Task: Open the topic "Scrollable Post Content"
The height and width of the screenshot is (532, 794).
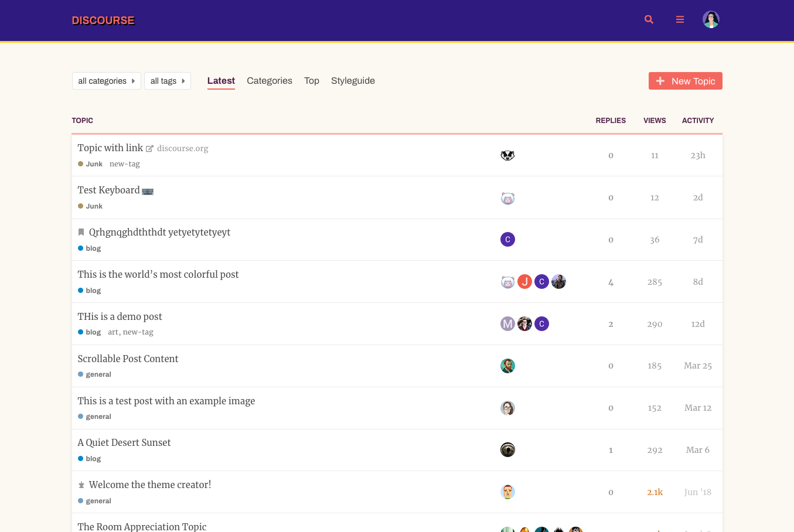Action: pos(128,359)
